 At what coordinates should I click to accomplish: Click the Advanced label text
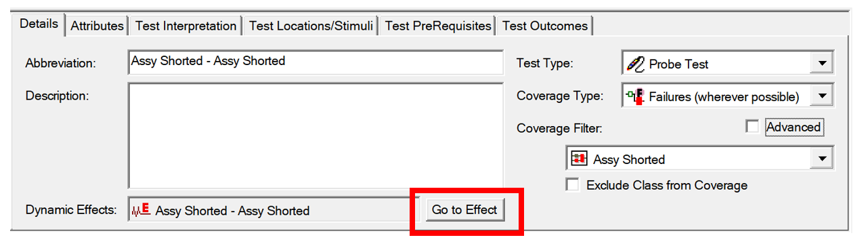tap(794, 127)
